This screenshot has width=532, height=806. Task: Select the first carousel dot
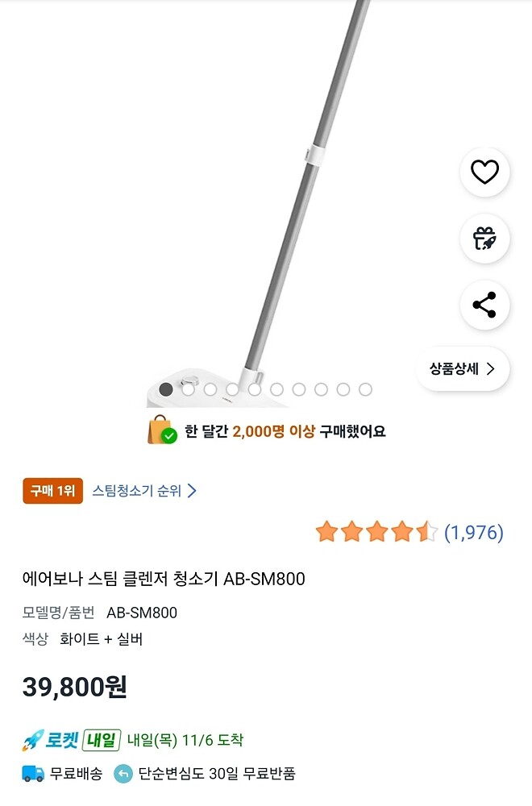(166, 388)
